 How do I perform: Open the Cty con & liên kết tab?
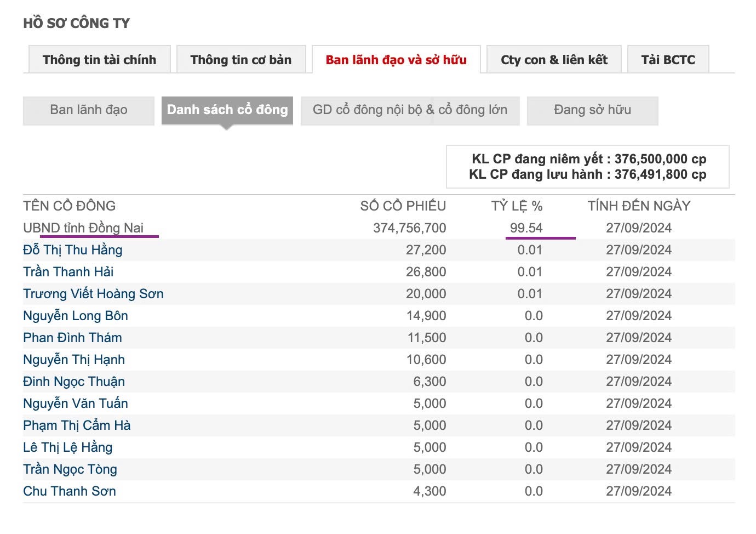(554, 60)
